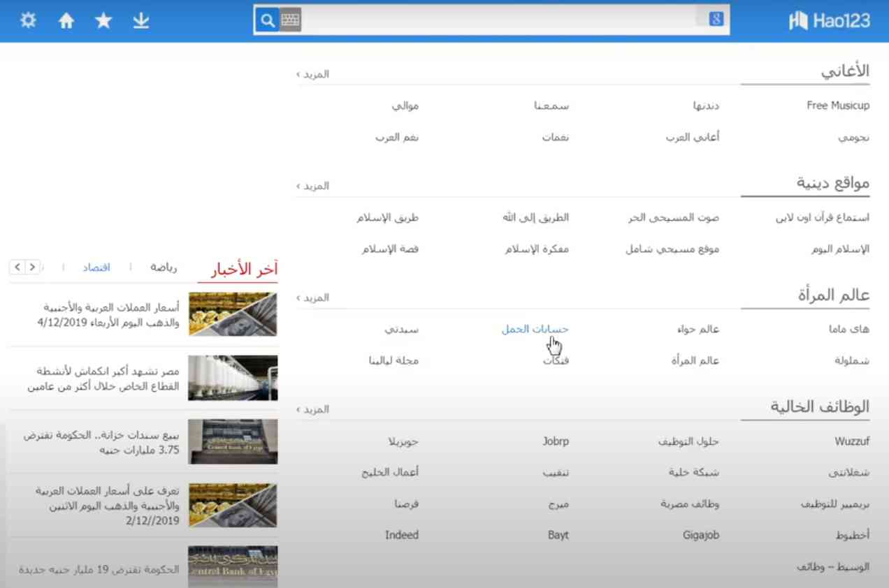Viewport: 889px width, 588px height.
Task: Open مفكرة الإسلام link
Action: tap(537, 249)
